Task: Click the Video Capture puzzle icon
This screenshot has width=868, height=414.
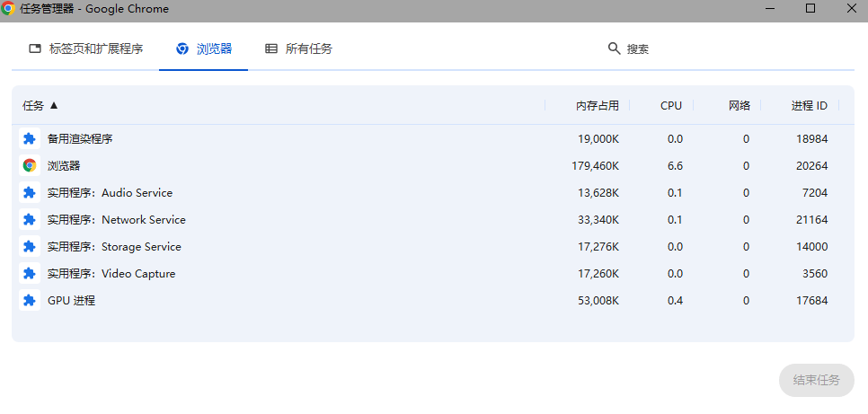Action: [30, 274]
